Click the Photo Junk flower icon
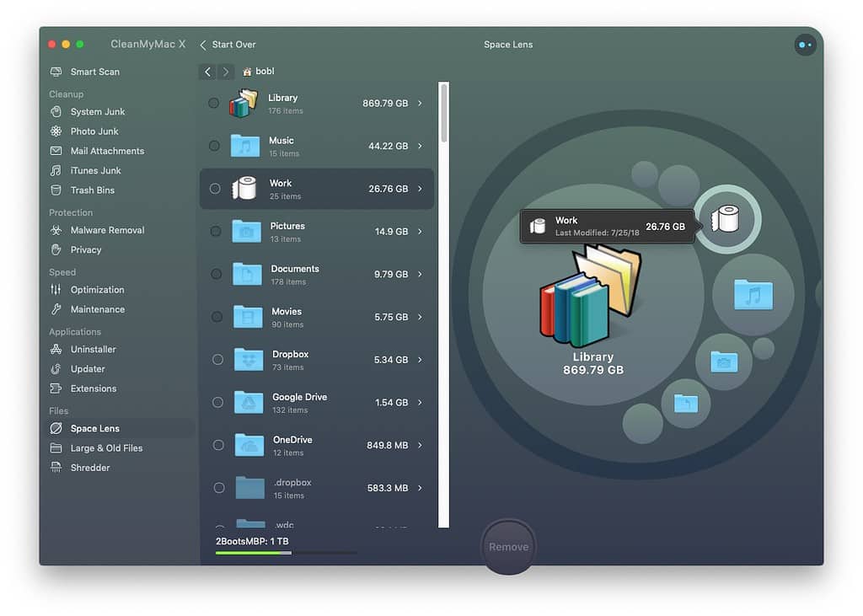The image size is (863, 616). point(56,131)
